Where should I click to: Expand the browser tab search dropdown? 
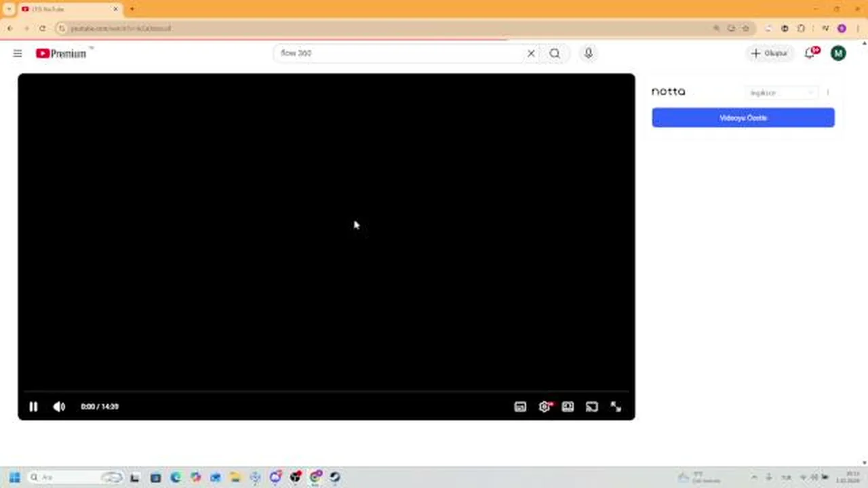pyautogui.click(x=9, y=9)
